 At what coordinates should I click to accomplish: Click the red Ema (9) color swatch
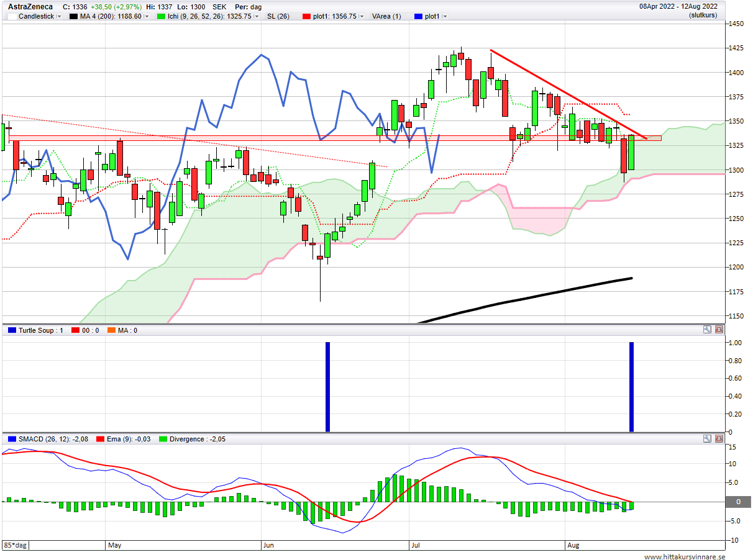(x=99, y=439)
